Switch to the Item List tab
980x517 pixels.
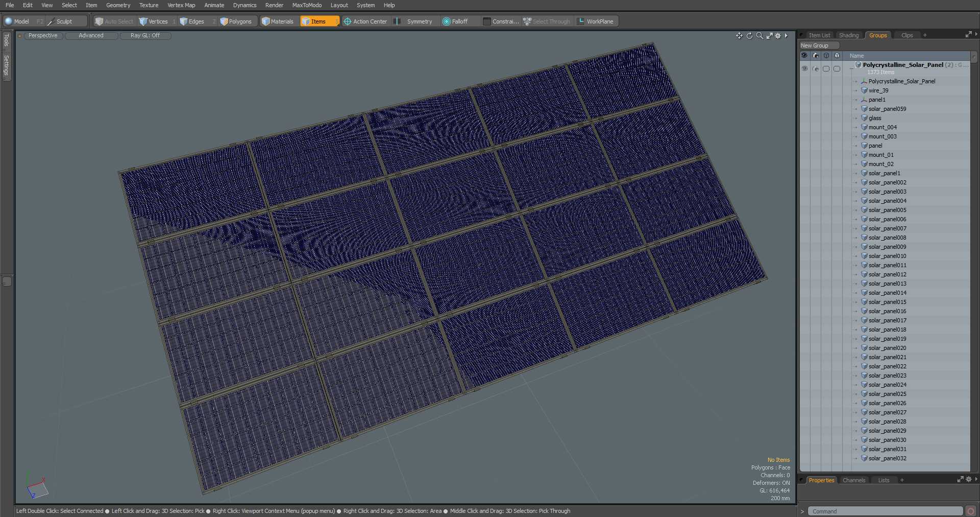click(819, 35)
